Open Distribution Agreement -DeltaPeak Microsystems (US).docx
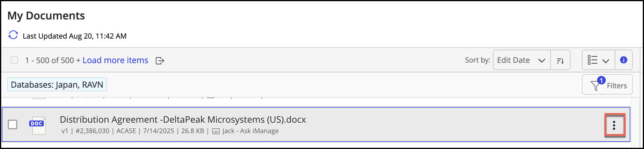Image resolution: width=644 pixels, height=149 pixels. [183, 120]
